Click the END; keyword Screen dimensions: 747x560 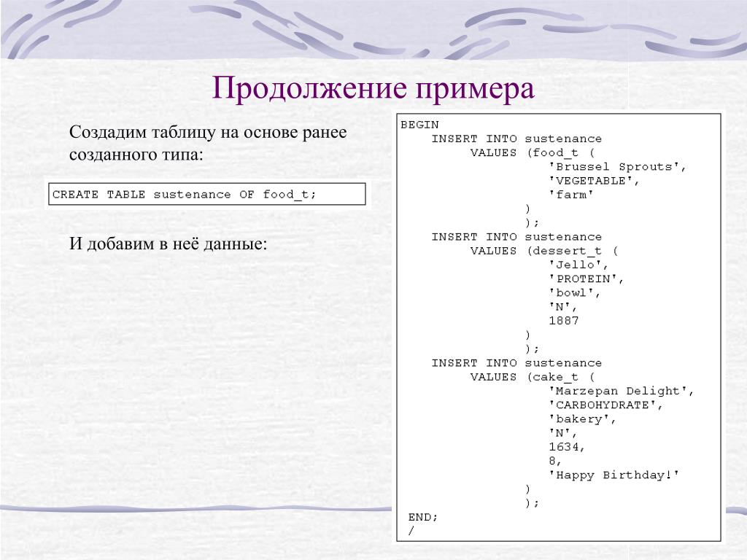(422, 517)
